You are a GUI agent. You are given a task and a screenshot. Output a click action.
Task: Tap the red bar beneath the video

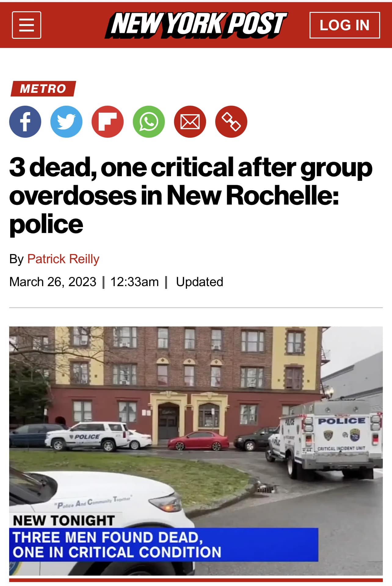196,580
